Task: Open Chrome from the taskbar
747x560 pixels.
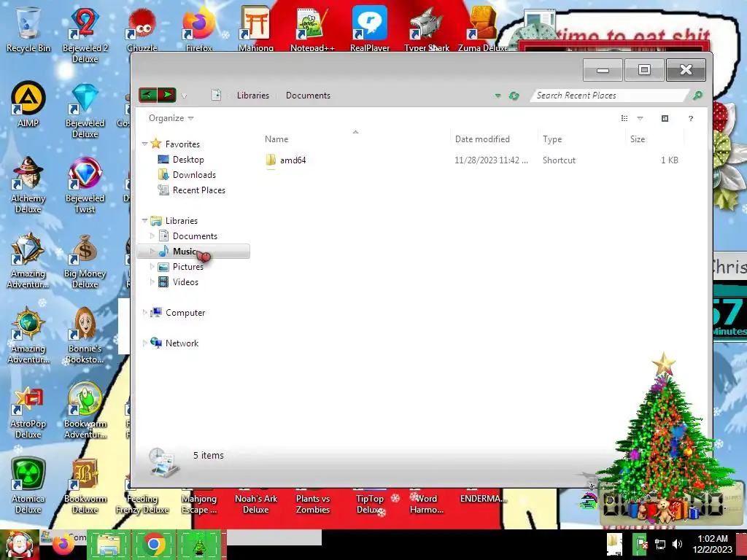Action: tap(155, 544)
